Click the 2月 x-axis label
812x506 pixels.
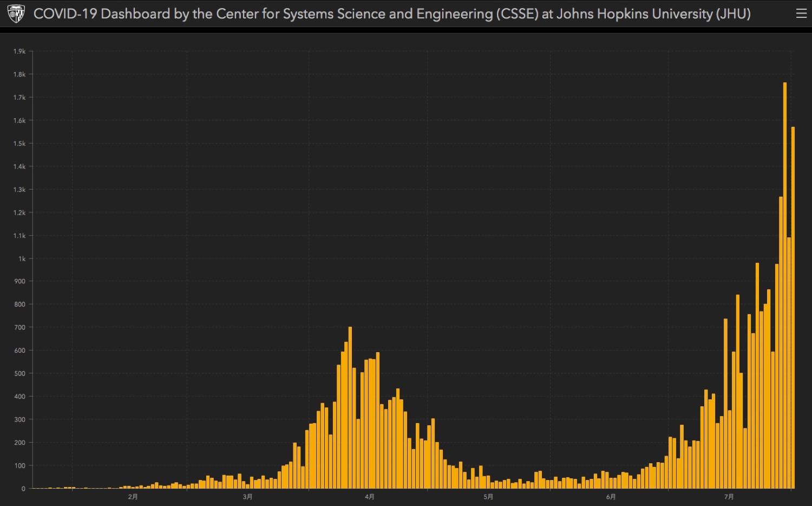(x=133, y=497)
